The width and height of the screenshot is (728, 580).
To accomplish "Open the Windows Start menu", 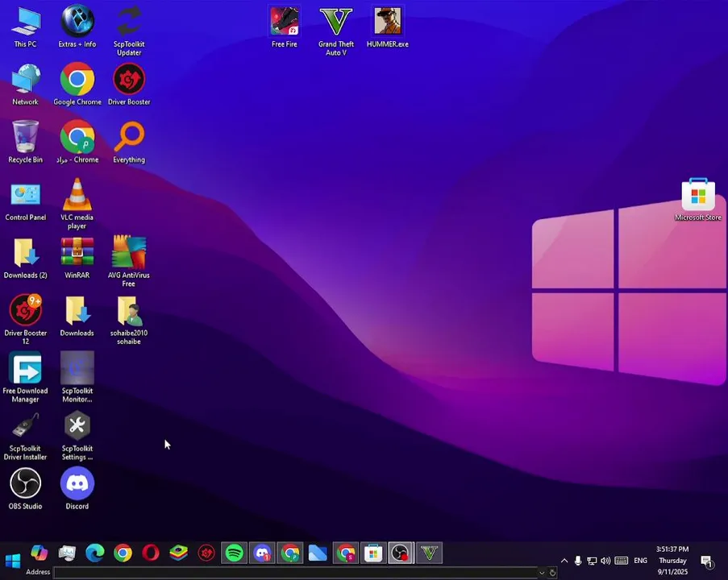I will [x=13, y=561].
